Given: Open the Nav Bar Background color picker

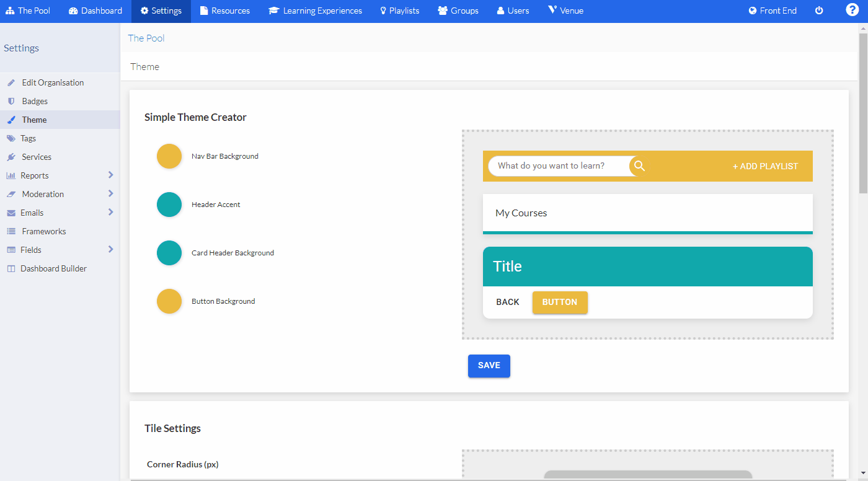Looking at the screenshot, I should tap(169, 156).
